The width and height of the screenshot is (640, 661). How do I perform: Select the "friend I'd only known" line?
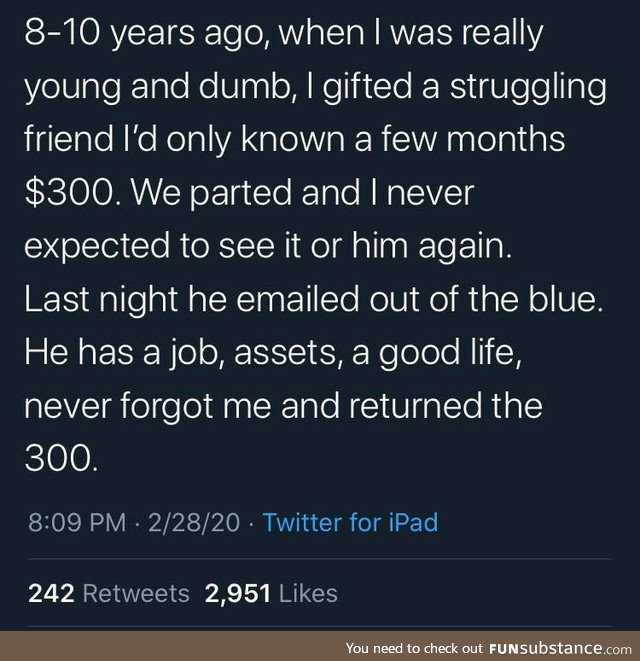[295, 140]
